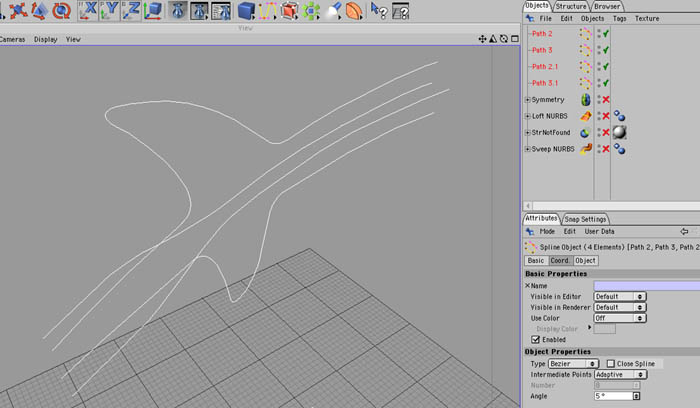700x408 pixels.
Task: Switch to the Objects tab
Action: pyautogui.click(x=537, y=5)
